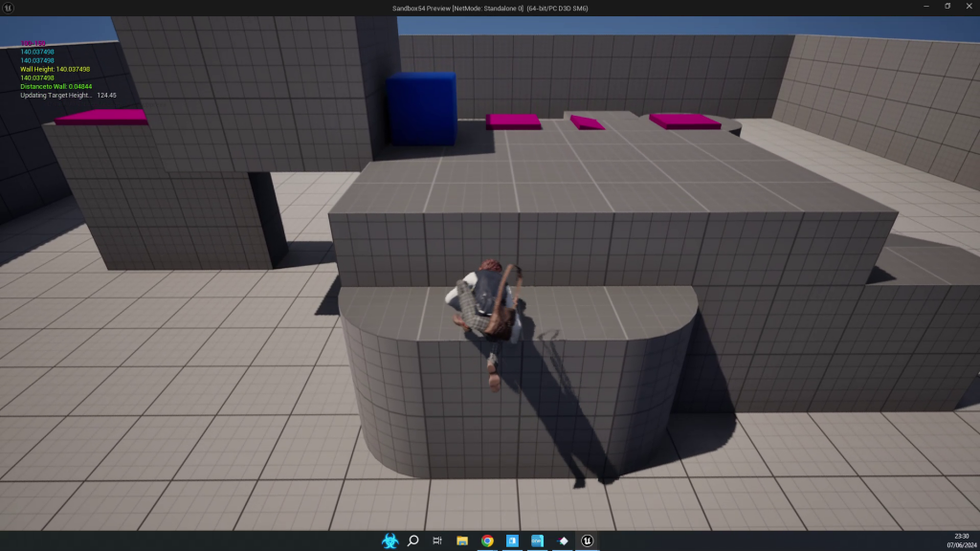
Task: Click the green Distance to Wall readout
Action: 56,87
